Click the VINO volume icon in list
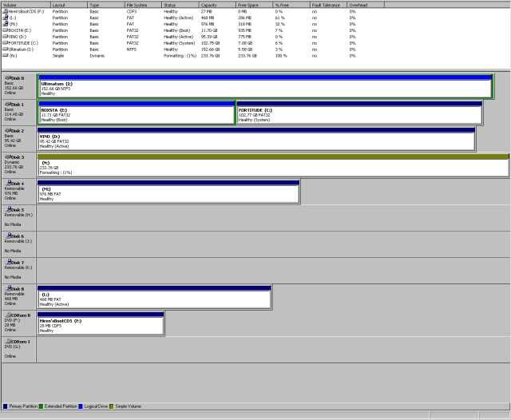Image resolution: width=511 pixels, height=420 pixels. [x=6, y=37]
